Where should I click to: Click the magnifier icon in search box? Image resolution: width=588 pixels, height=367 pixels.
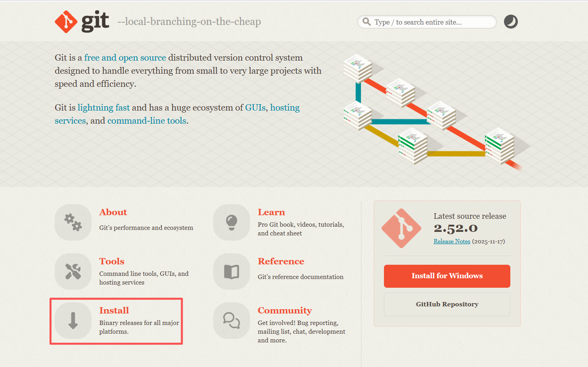click(367, 22)
